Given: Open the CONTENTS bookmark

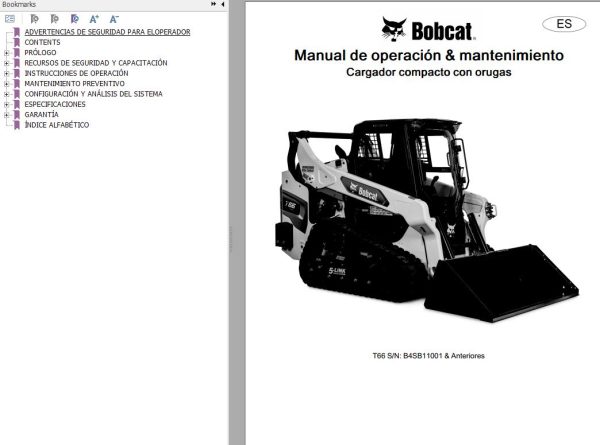Looking at the screenshot, I should [42, 42].
